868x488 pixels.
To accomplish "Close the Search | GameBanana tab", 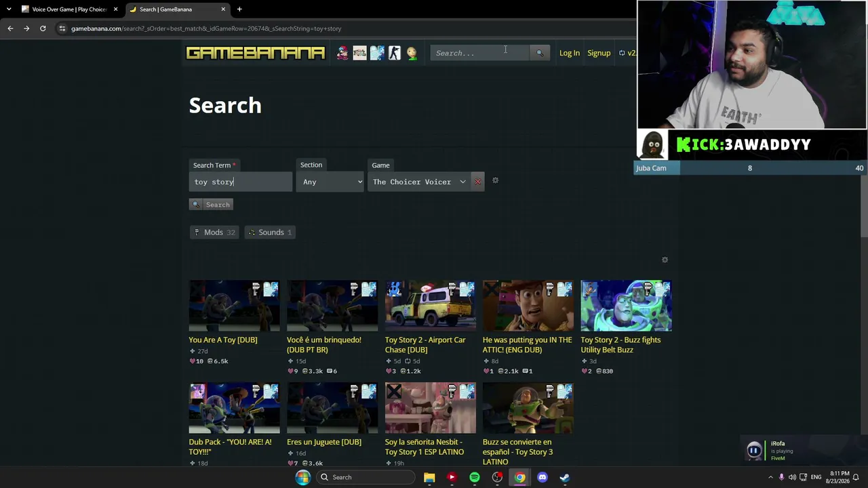I will 223,9.
